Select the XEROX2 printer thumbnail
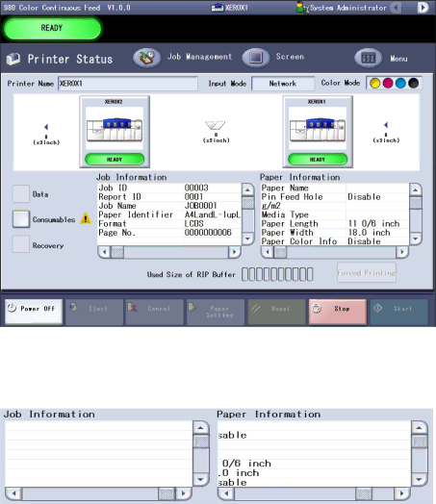436x504 pixels. pos(115,132)
